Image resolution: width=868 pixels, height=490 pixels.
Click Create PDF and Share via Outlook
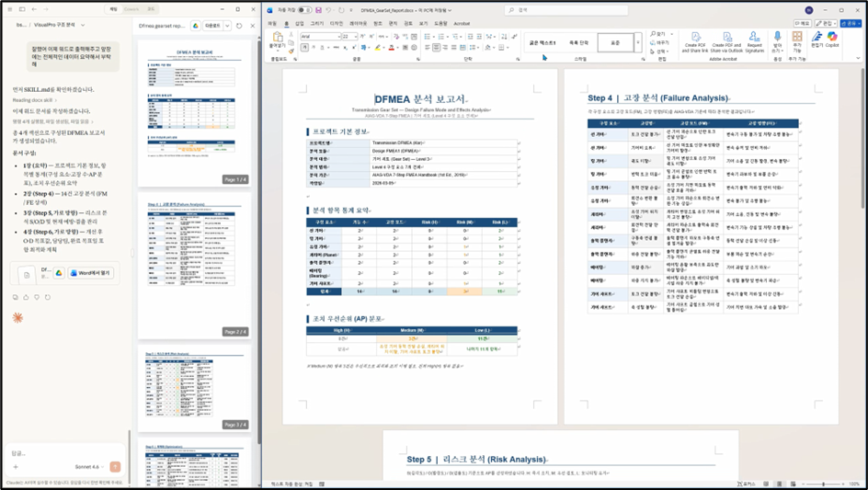726,42
